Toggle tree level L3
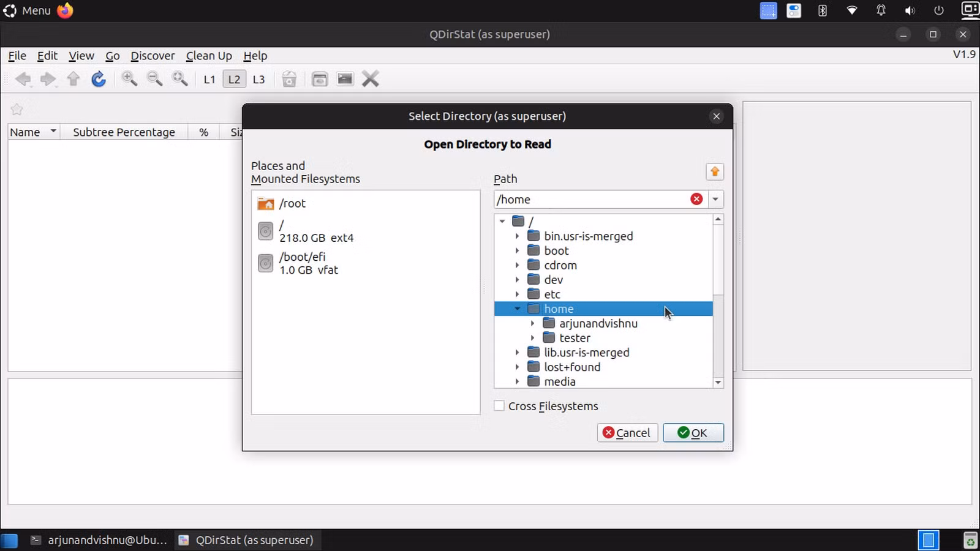The image size is (980, 551). click(259, 79)
